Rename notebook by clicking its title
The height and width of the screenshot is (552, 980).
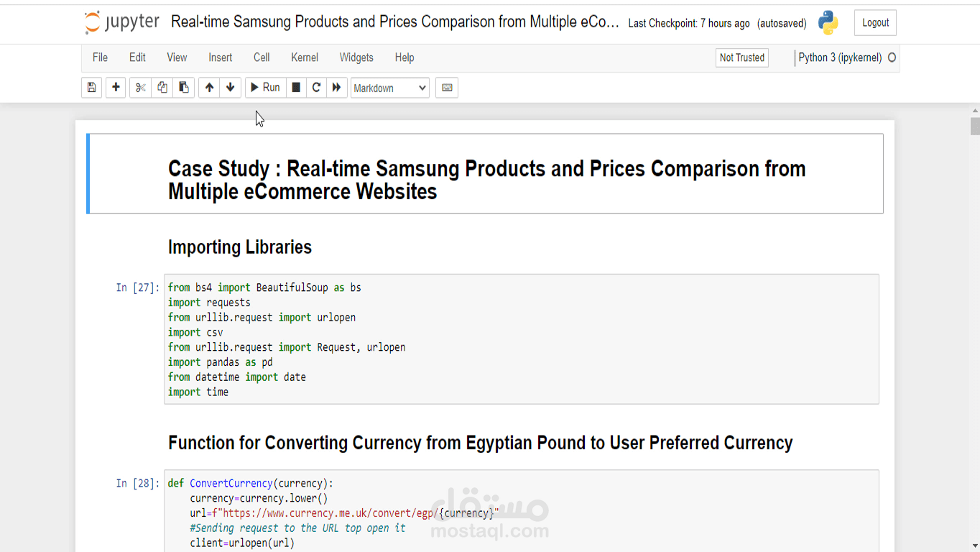(x=395, y=22)
